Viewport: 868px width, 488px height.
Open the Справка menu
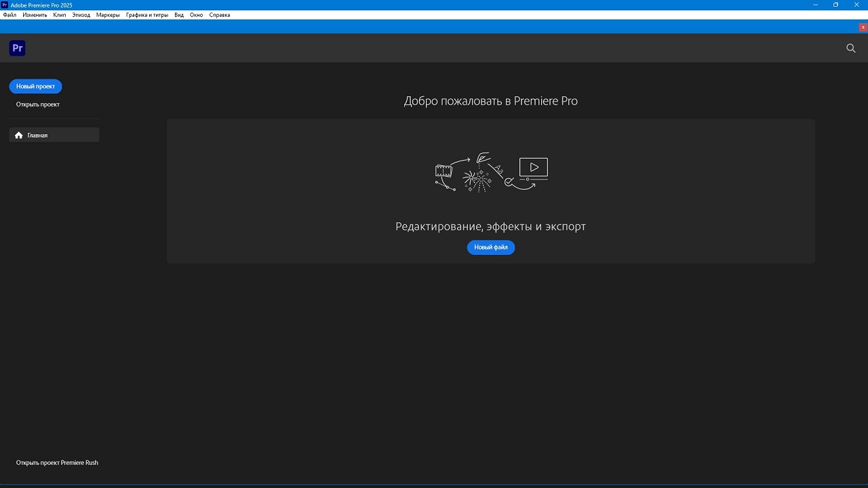[x=219, y=15]
